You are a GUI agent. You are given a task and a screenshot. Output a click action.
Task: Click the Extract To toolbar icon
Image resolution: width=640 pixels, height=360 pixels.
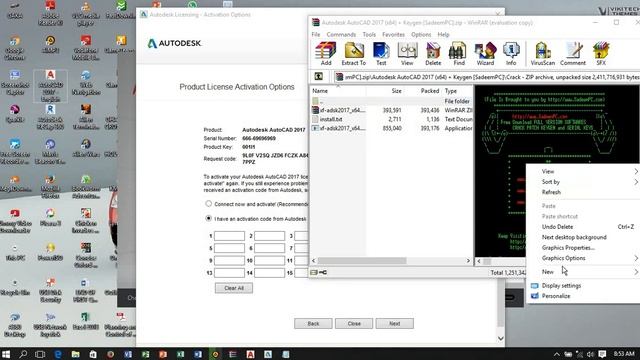click(353, 53)
